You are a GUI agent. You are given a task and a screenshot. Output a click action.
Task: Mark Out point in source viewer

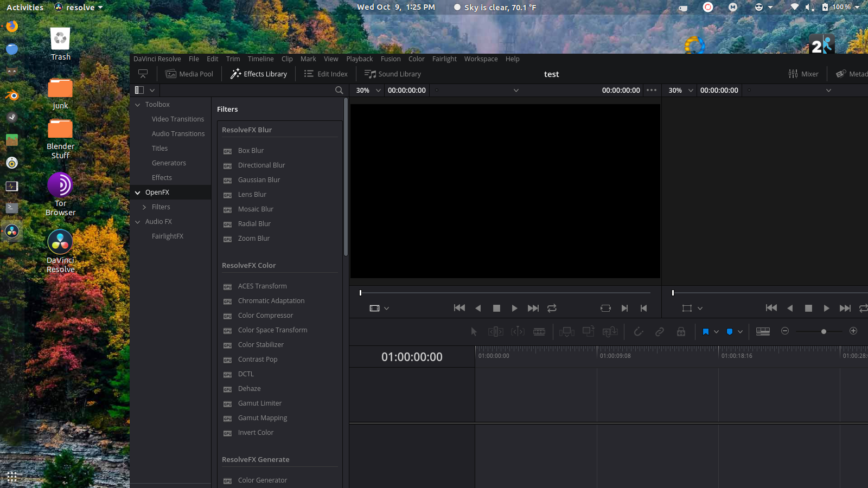[x=643, y=308]
